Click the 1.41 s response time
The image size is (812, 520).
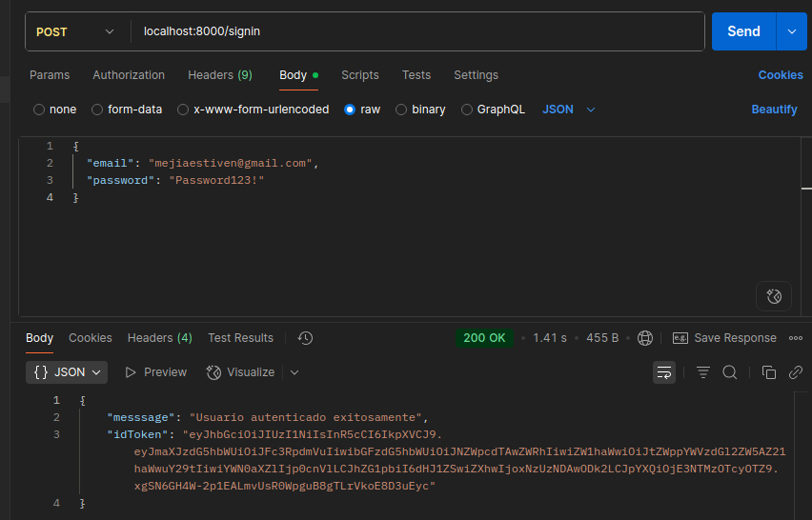tap(550, 338)
